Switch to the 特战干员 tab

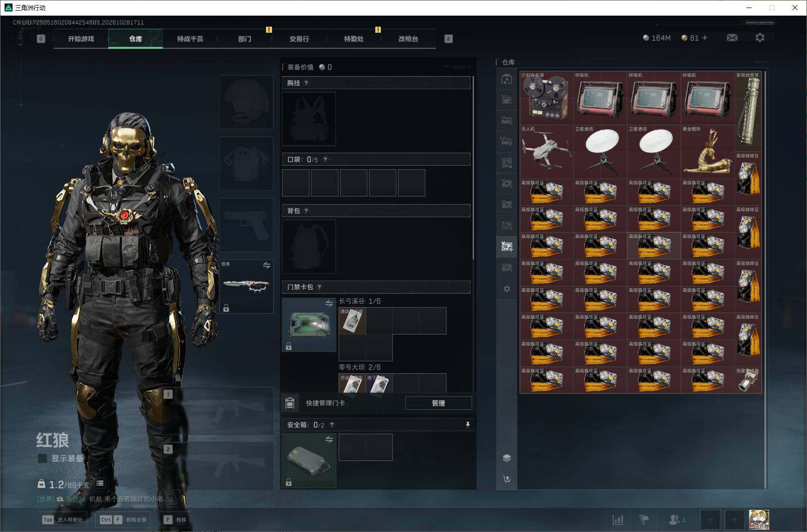190,39
